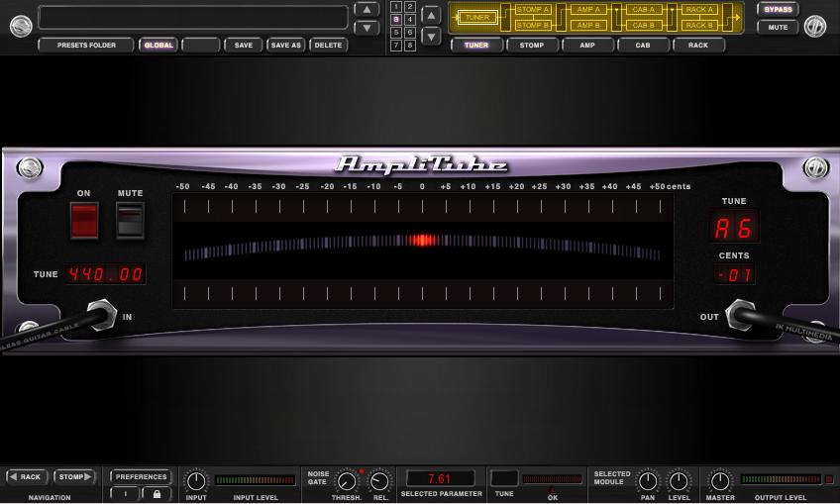Screen dimensions: 840x504
Task: Select routing preset number 5
Action: pos(396,32)
